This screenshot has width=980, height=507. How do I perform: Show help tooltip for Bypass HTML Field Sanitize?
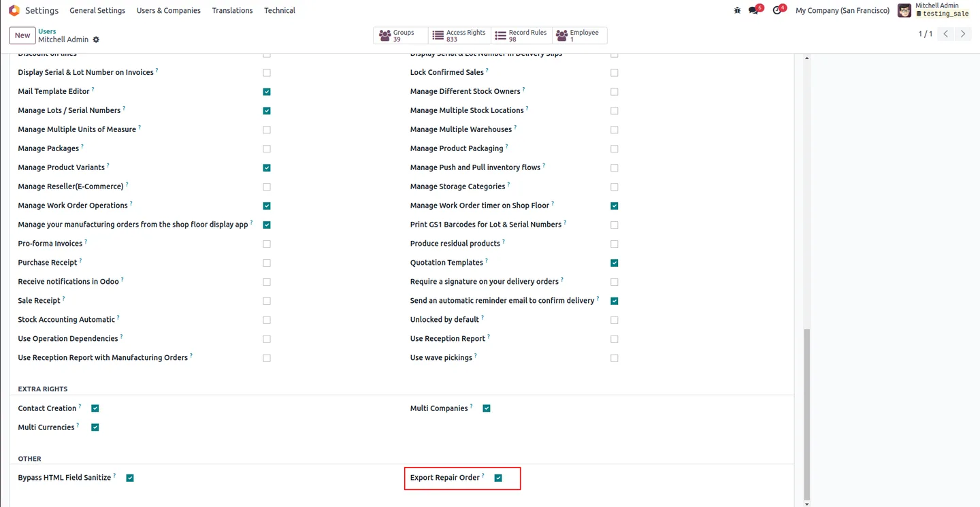point(114,476)
